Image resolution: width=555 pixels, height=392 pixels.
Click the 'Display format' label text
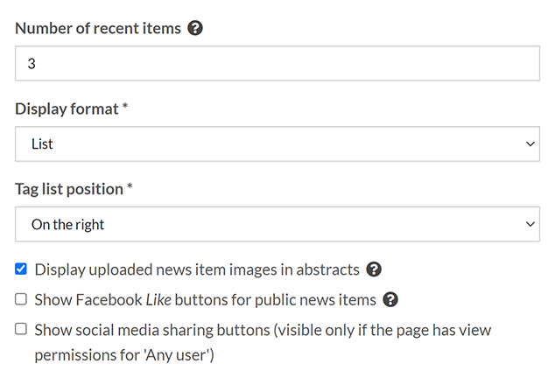[x=68, y=109]
